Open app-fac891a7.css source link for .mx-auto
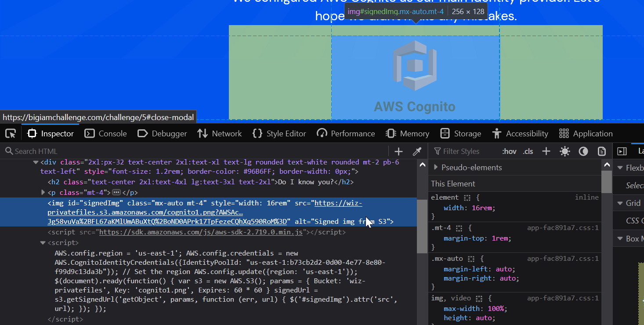The height and width of the screenshot is (325, 644). click(x=563, y=259)
